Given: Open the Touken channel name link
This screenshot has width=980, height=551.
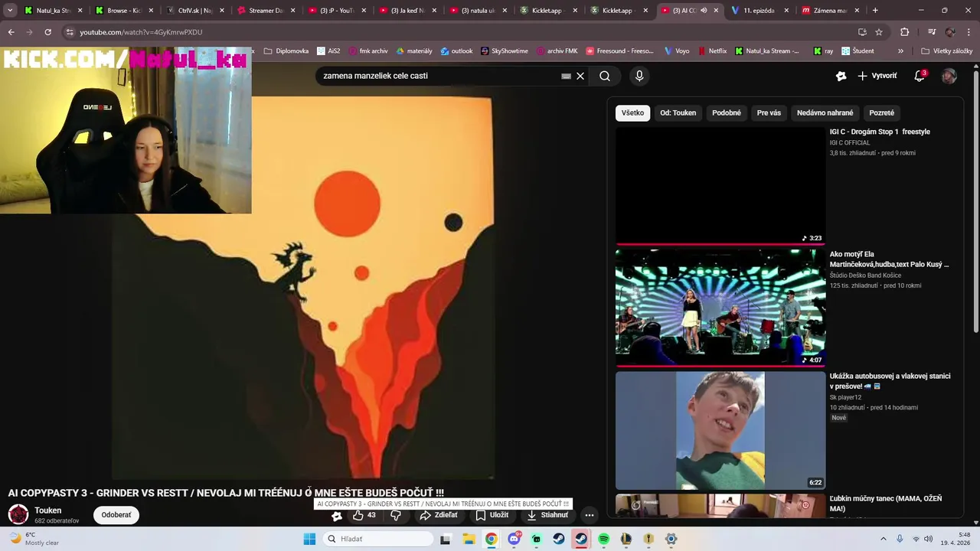Looking at the screenshot, I should 47,510.
